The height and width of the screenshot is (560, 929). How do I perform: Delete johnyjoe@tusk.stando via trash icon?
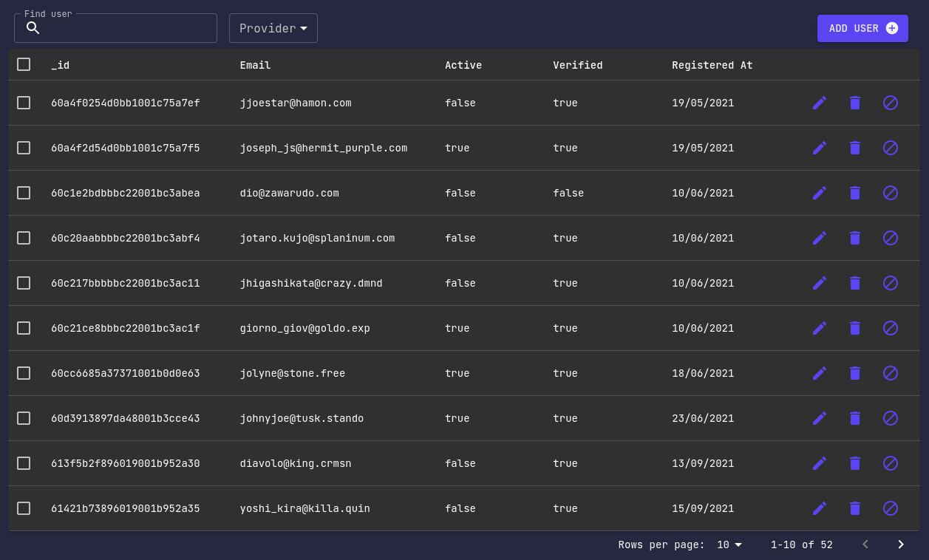coord(855,418)
